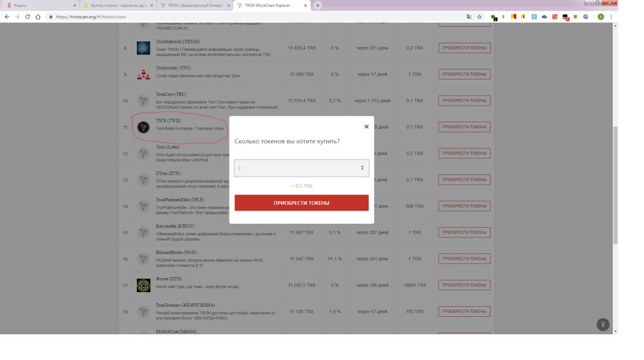Click the 'через 1 212 дней' cell
Screen dimensions: 644x360
[372, 101]
